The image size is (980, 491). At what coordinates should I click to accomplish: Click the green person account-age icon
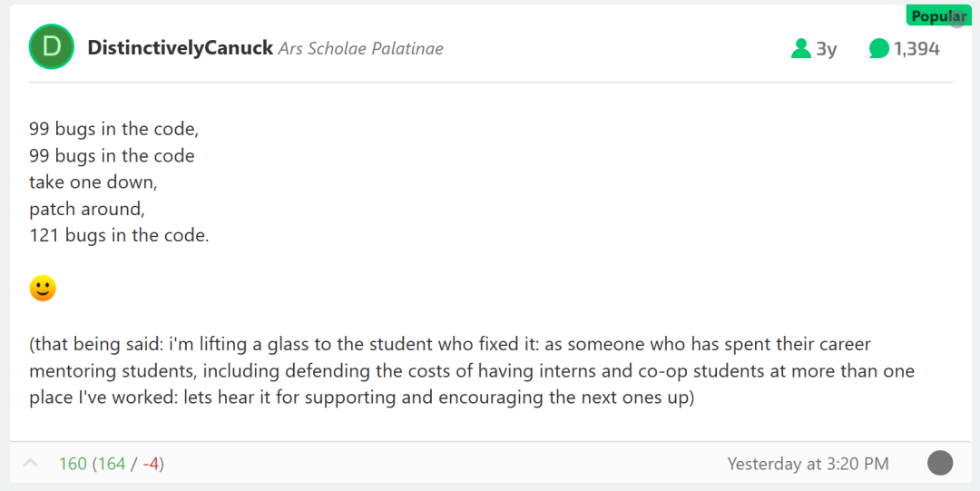coord(800,48)
